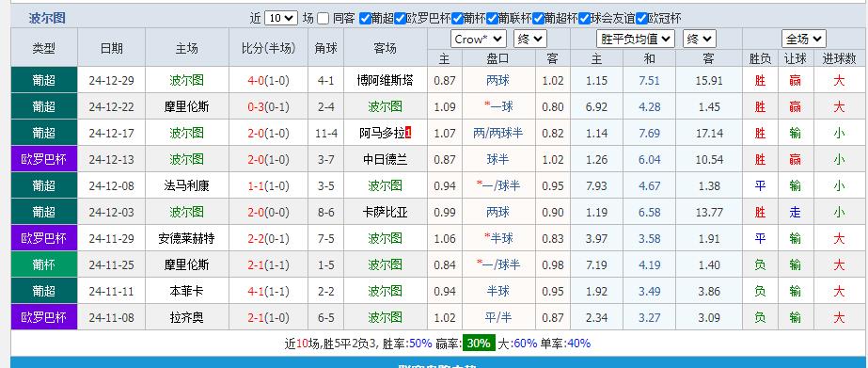This screenshot has width=868, height=368.
Task: Select 欧罗巴杯 league cell on 24-12-13
Action: 44,160
